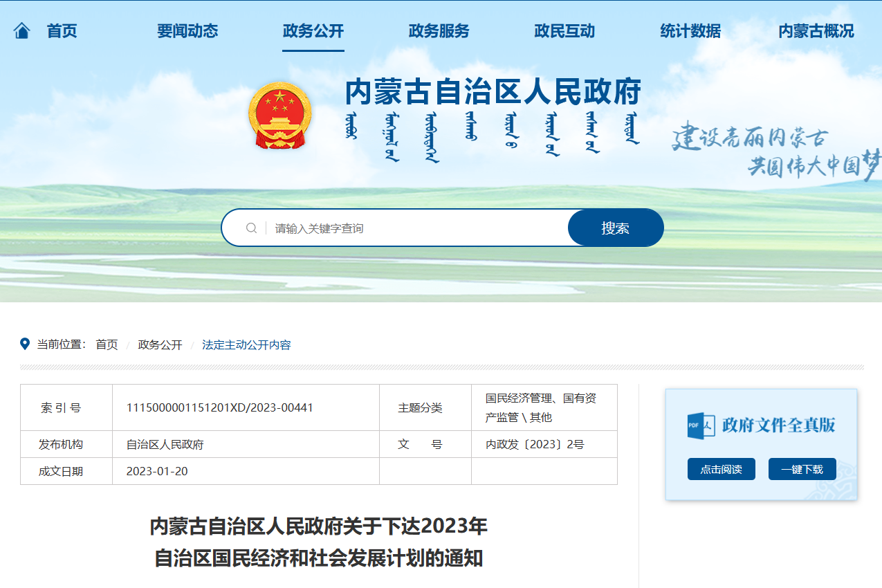Click the PDF document icon
The width and height of the screenshot is (882, 588).
[701, 425]
